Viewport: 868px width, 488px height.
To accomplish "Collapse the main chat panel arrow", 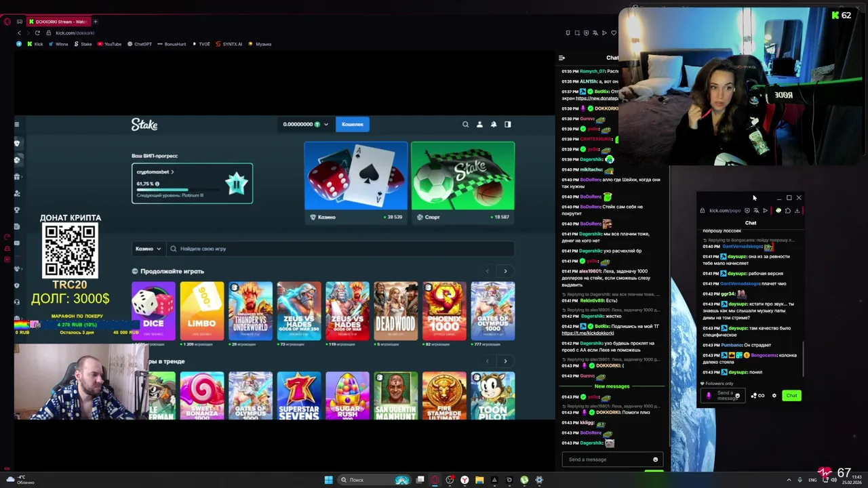I will [x=561, y=58].
